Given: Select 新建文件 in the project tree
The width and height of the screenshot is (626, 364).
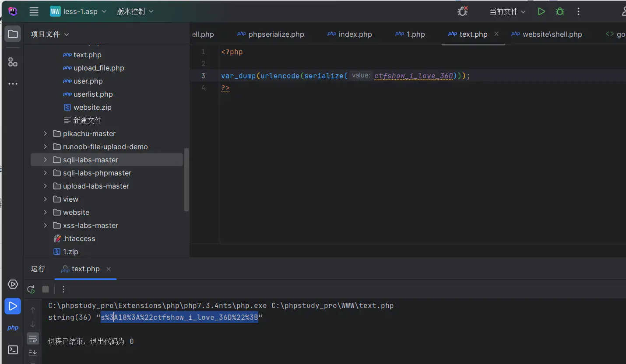Looking at the screenshot, I should point(83,120).
